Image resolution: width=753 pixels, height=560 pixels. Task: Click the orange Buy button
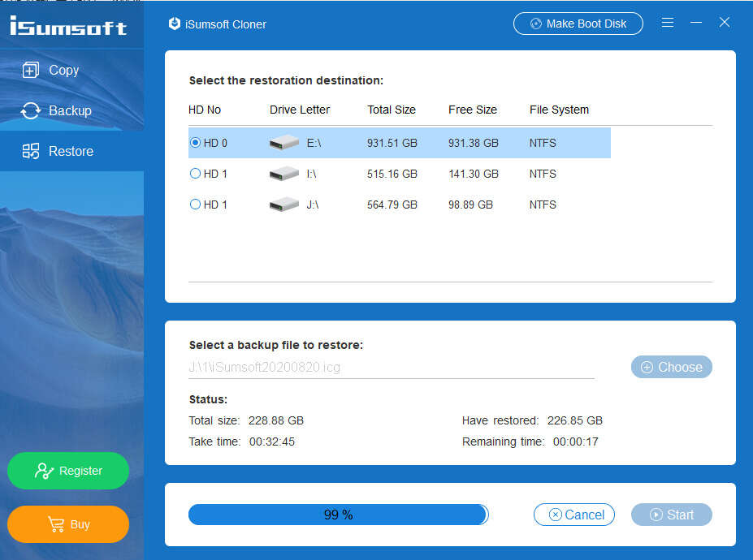pyautogui.click(x=68, y=524)
